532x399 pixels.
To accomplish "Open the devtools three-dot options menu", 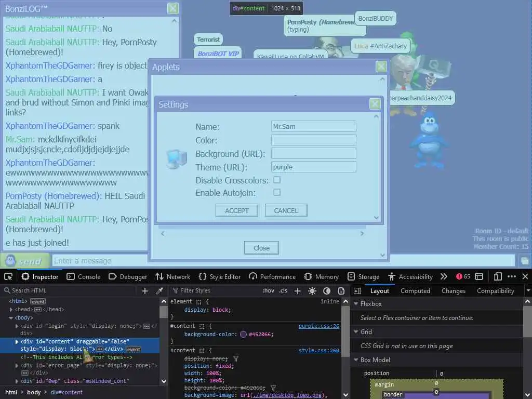I will click(512, 276).
